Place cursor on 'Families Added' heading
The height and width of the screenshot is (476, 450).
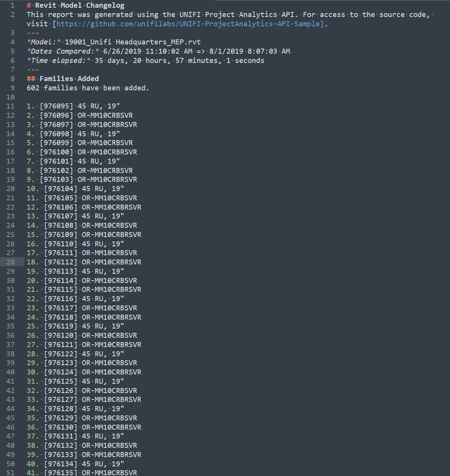click(x=69, y=79)
